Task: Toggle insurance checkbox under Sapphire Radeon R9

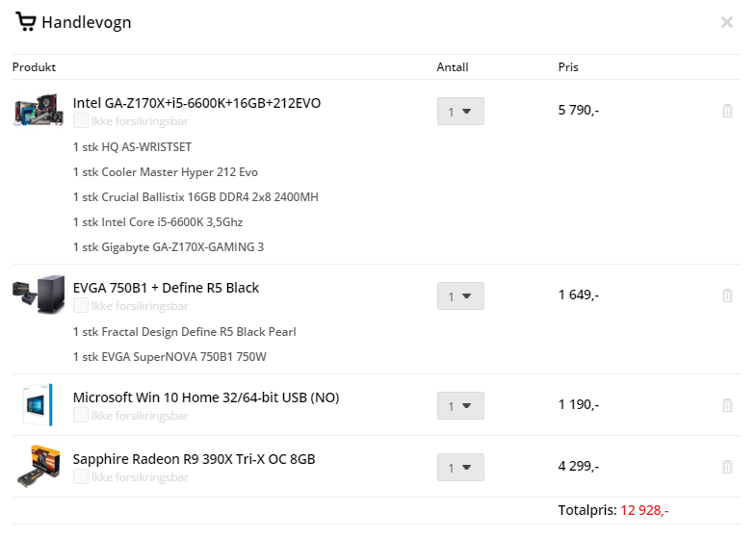Action: pos(81,476)
